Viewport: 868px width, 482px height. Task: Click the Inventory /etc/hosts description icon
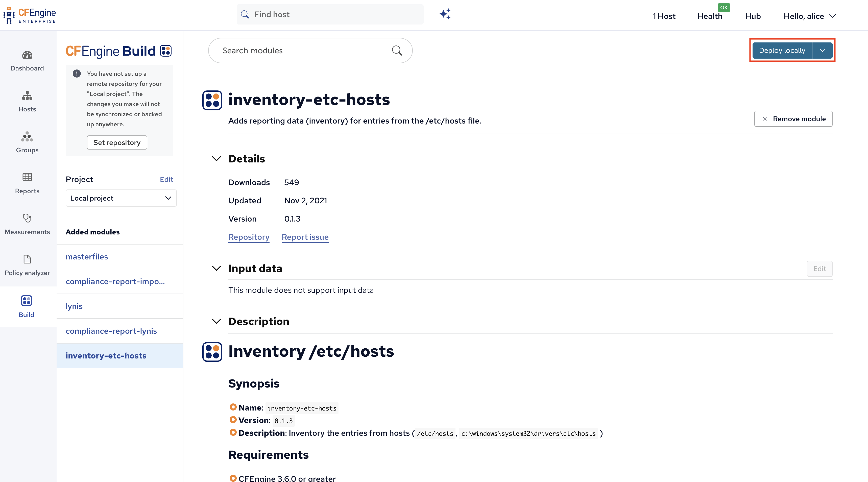pos(212,352)
